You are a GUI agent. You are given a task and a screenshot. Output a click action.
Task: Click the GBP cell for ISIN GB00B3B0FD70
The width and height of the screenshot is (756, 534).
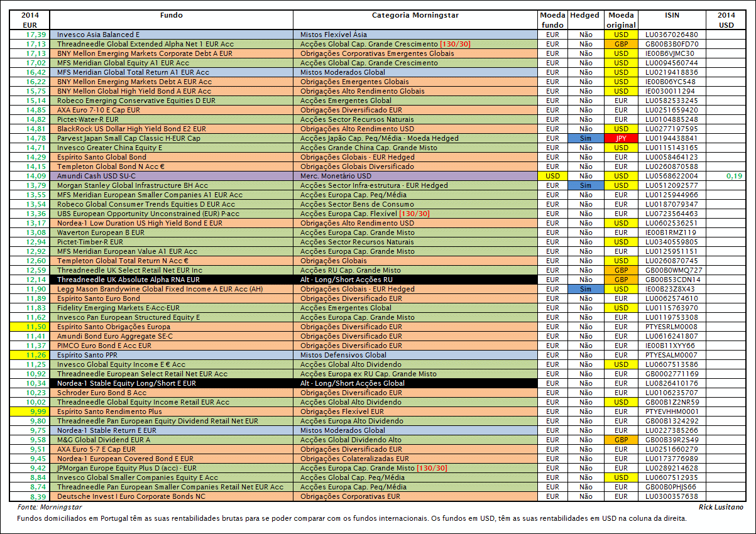tap(621, 44)
